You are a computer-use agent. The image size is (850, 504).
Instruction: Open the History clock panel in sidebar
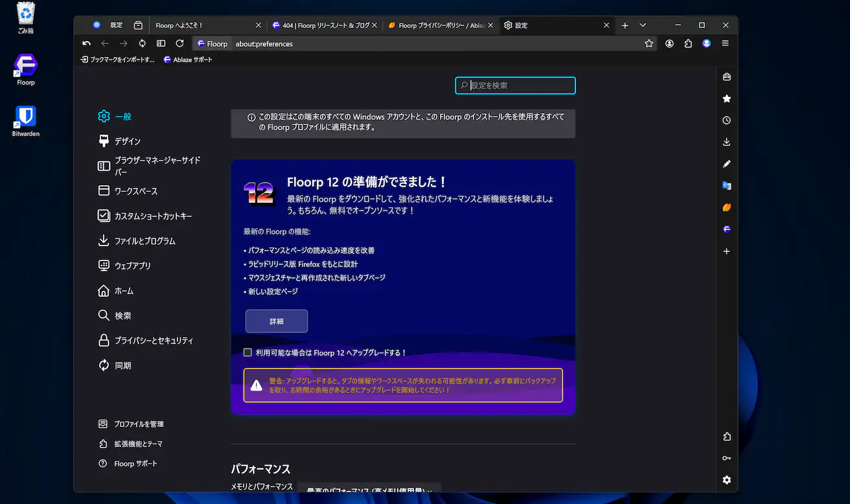[726, 120]
